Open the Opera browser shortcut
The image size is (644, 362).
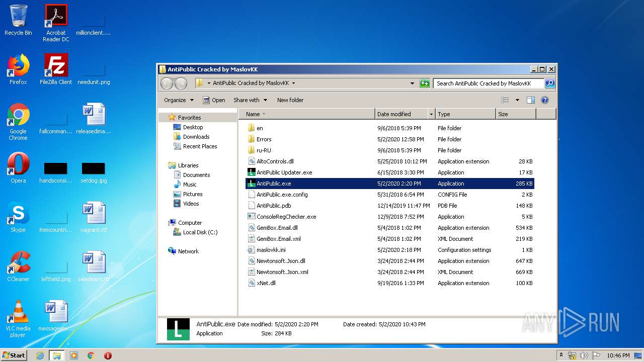click(x=18, y=168)
